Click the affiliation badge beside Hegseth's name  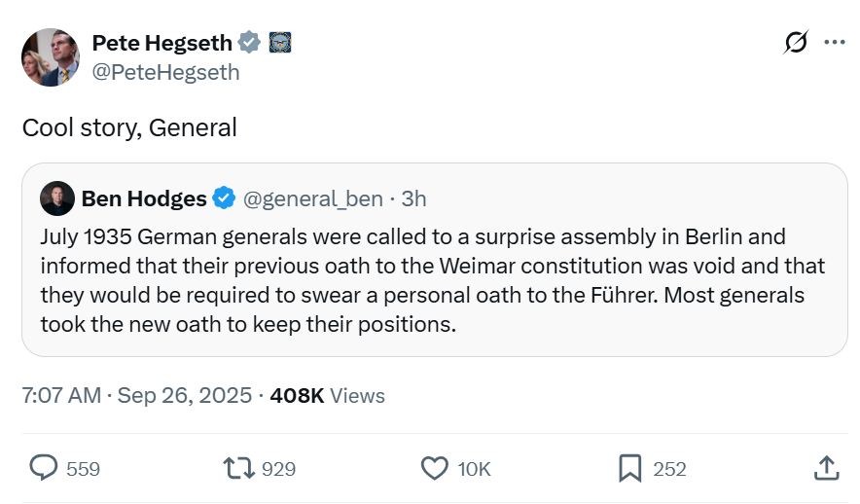point(280,43)
